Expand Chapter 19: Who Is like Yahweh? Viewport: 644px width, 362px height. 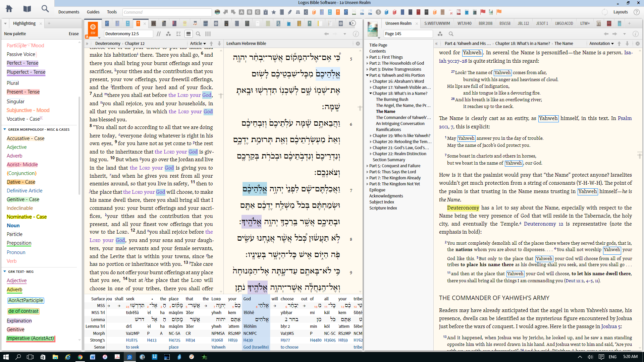tap(371, 136)
